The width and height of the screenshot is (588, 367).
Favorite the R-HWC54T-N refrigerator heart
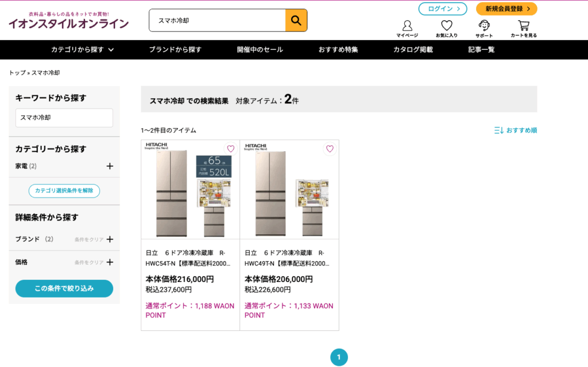pos(231,149)
